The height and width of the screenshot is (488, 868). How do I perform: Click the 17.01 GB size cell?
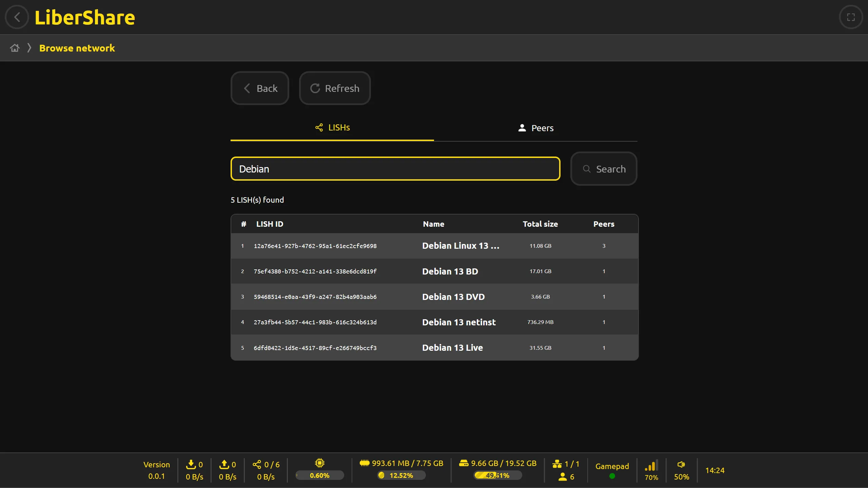click(540, 271)
